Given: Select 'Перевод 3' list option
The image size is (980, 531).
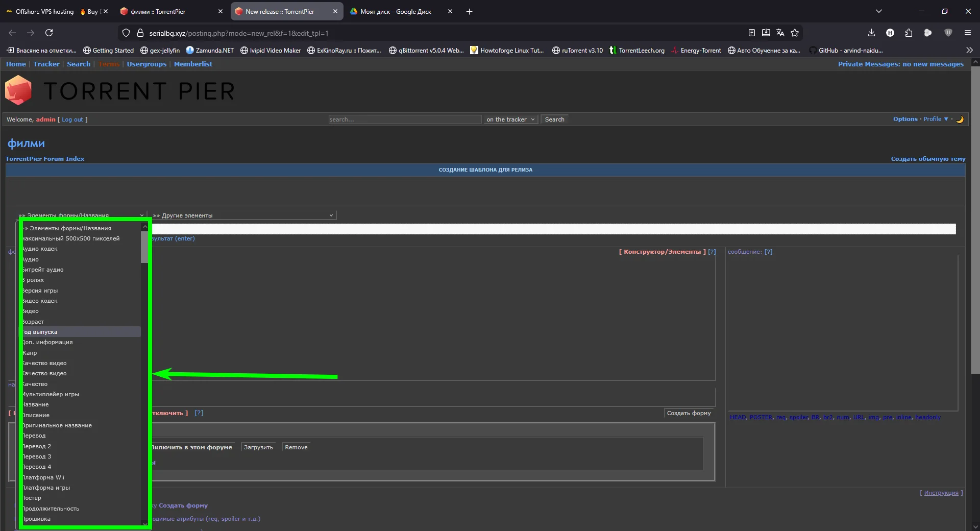Looking at the screenshot, I should pos(81,456).
